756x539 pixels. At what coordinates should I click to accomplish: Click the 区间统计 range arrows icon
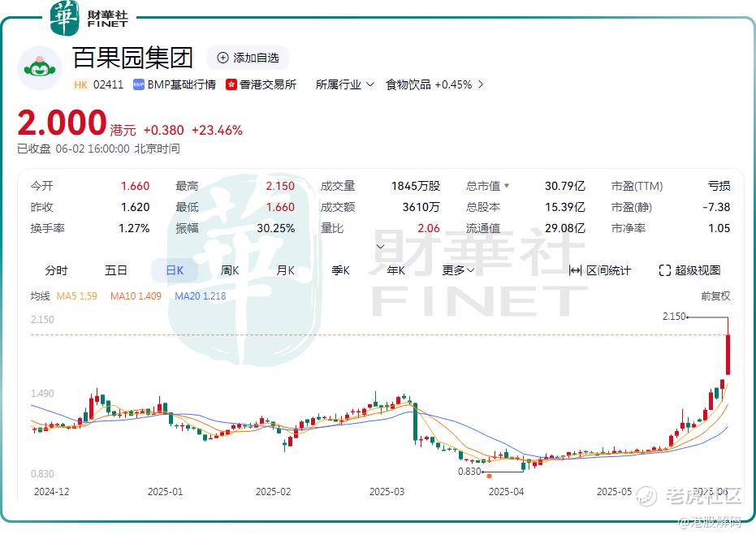575,270
